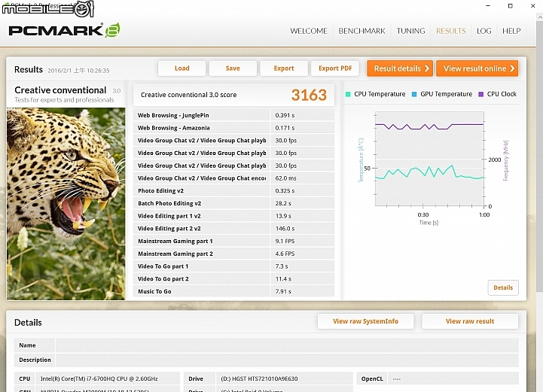Click the PCMark 8 logo
This screenshot has height=392, width=543.
[65, 30]
